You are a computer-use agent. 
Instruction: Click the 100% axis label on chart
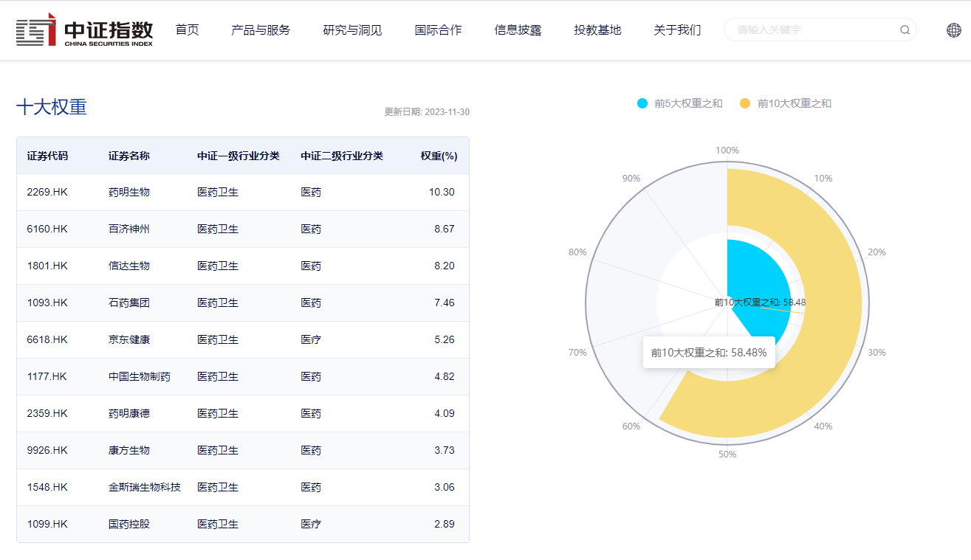[x=727, y=151]
